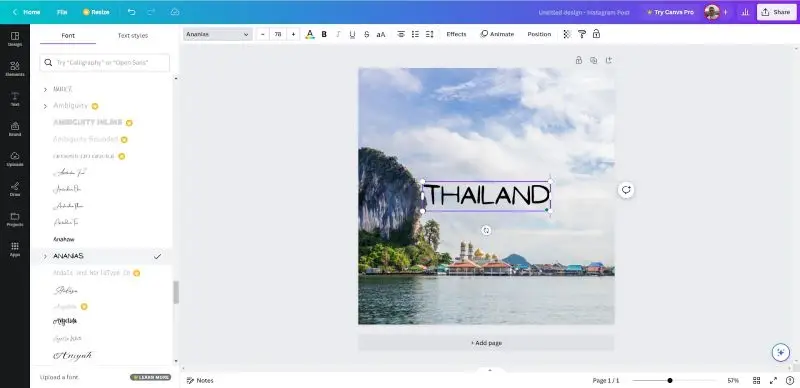This screenshot has height=388, width=800.
Task: Open the Elements panel
Action: pyautogui.click(x=15, y=69)
